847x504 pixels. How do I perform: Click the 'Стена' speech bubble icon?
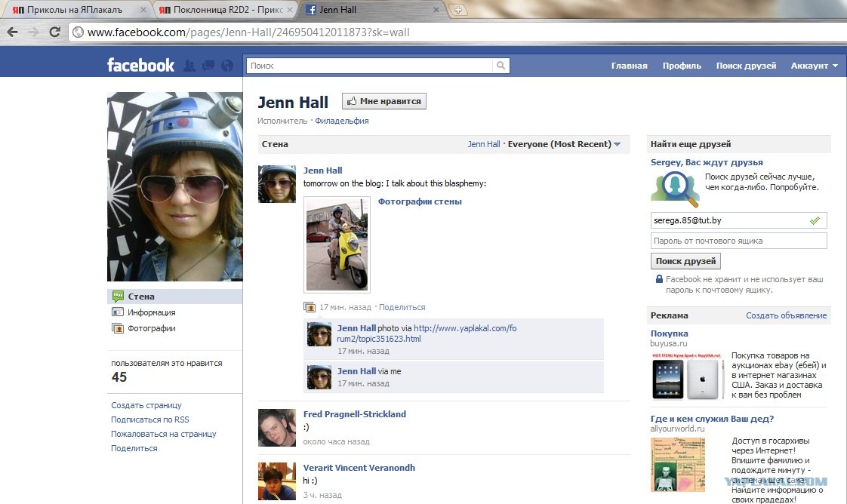tap(117, 297)
